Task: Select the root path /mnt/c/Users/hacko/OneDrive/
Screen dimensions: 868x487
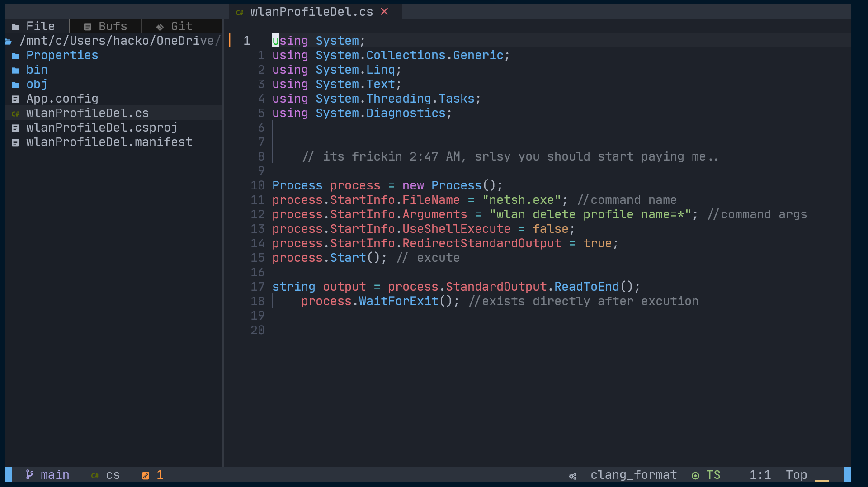Action: tap(120, 41)
